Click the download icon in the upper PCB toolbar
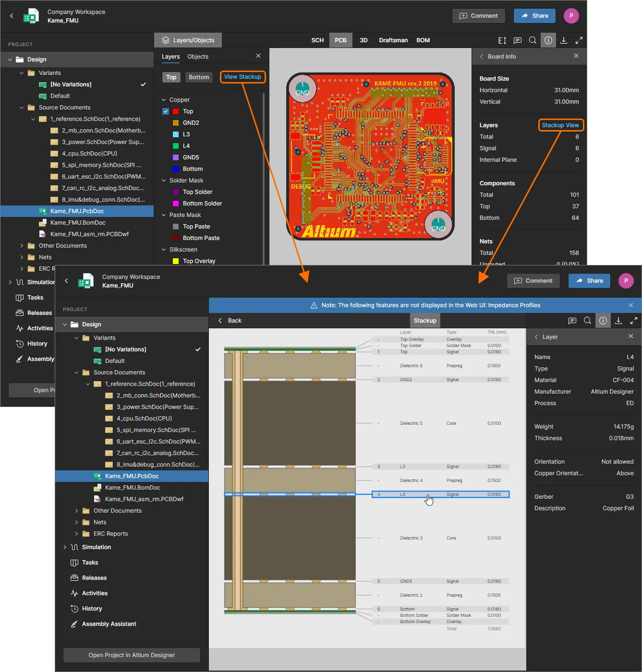Screen dimensions: 642x672 (x=564, y=40)
